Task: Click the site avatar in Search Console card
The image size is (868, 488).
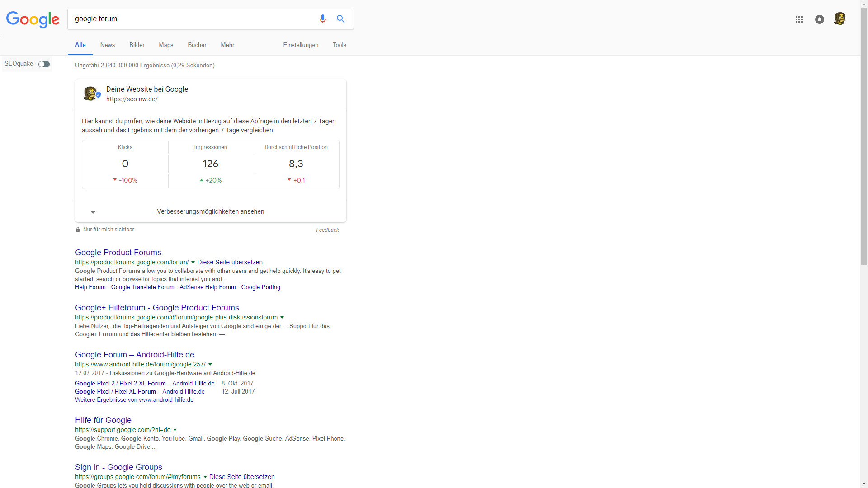Action: 92,94
